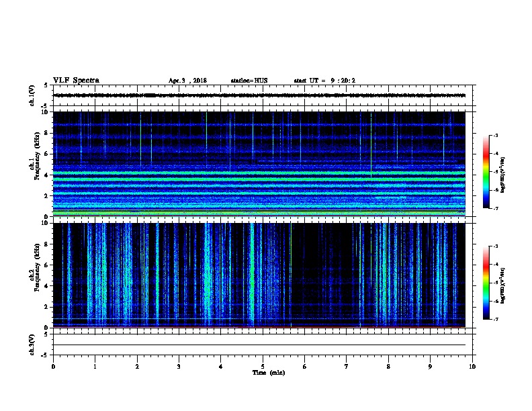Click the "-3" tick on ch.1 colorbar
Viewport: 532px width, 411px height.
[x=495, y=135]
